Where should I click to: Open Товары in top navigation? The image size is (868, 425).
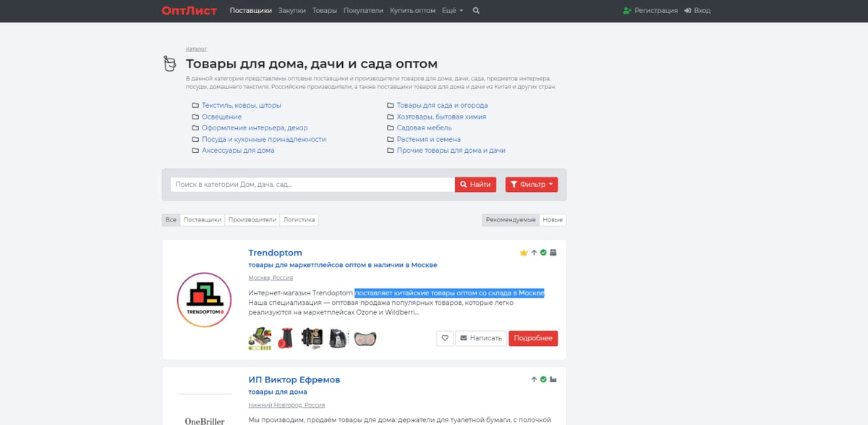coord(325,11)
